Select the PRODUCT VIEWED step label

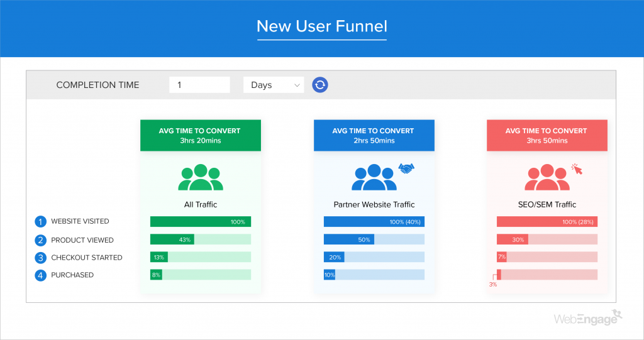(x=82, y=240)
